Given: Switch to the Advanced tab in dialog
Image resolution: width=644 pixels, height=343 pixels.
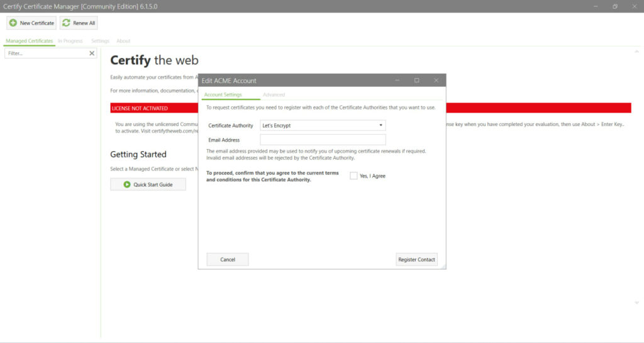Looking at the screenshot, I should (x=274, y=95).
